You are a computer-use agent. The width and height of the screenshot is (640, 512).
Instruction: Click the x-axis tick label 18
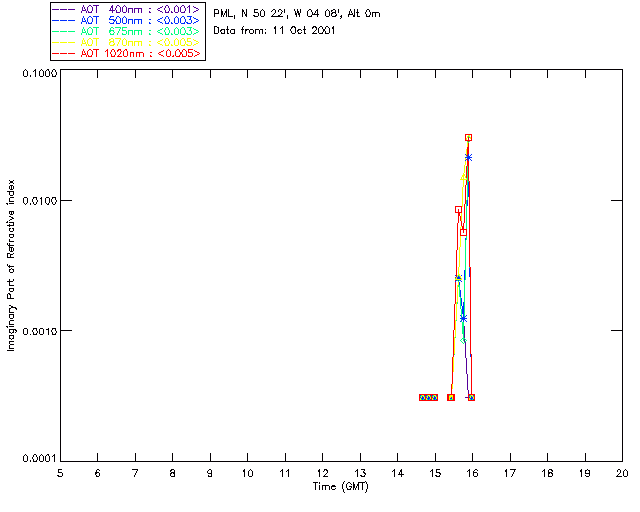[x=547, y=473]
